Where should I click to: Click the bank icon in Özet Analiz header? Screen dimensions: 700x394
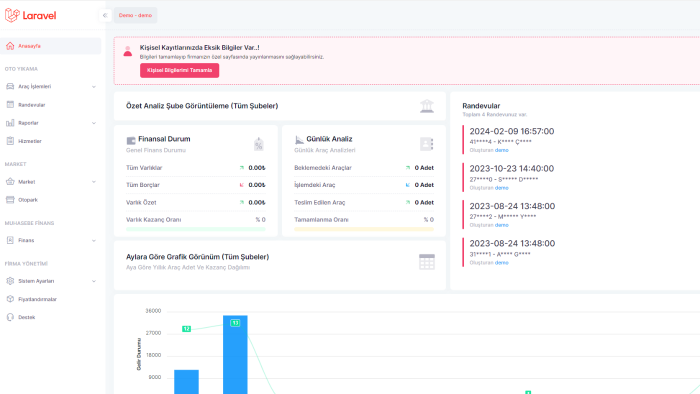coord(427,106)
